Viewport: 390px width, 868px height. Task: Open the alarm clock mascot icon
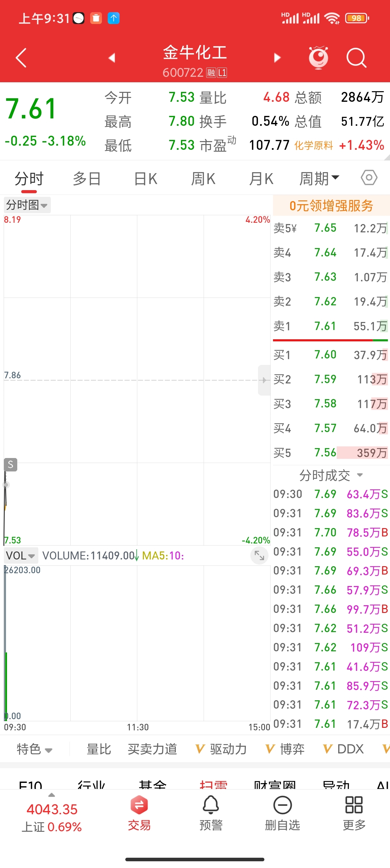click(318, 58)
